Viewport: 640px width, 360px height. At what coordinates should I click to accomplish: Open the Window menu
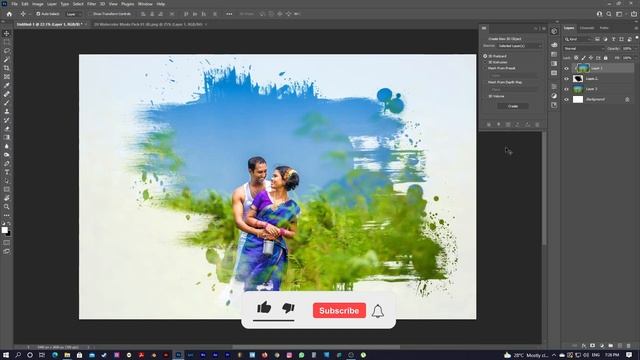[x=145, y=4]
